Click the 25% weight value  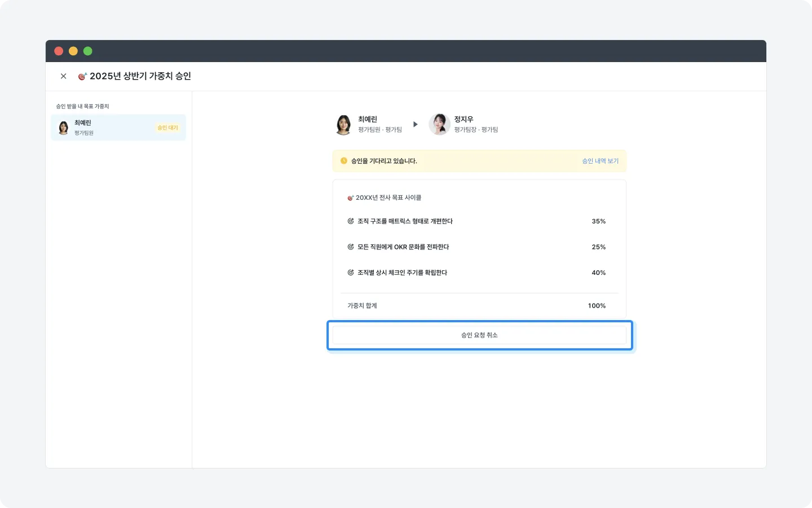(x=598, y=247)
